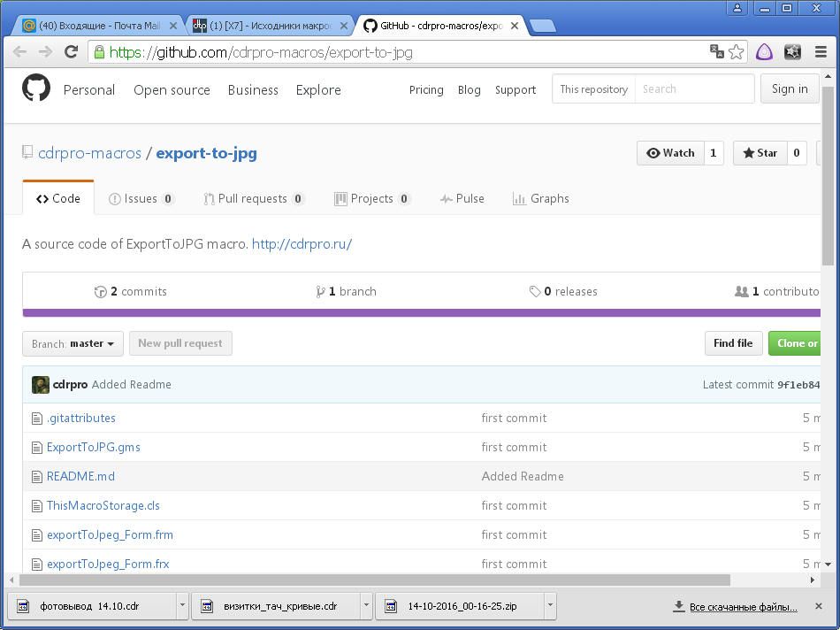The height and width of the screenshot is (630, 840).
Task: Click Explore in GitHub header
Action: pyautogui.click(x=318, y=90)
